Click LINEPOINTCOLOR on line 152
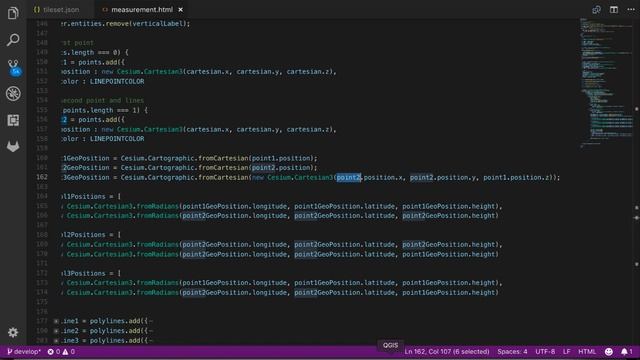Screen dimensions: 640x360 tap(117, 81)
